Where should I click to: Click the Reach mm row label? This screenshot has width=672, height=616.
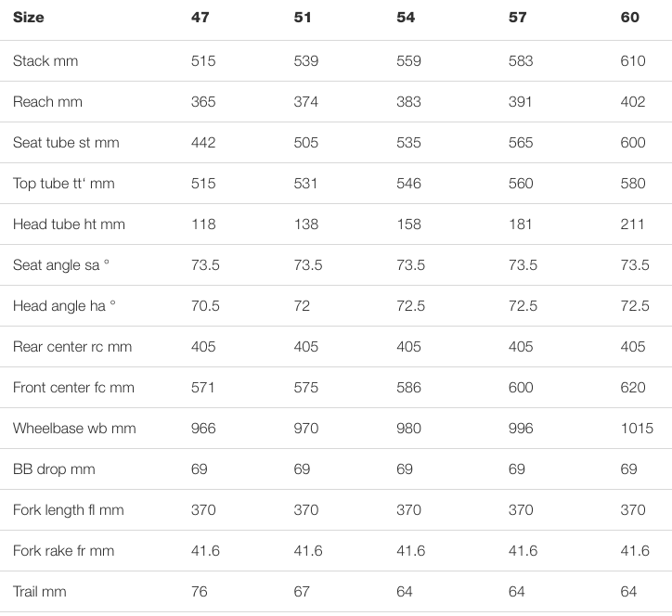[x=47, y=102]
